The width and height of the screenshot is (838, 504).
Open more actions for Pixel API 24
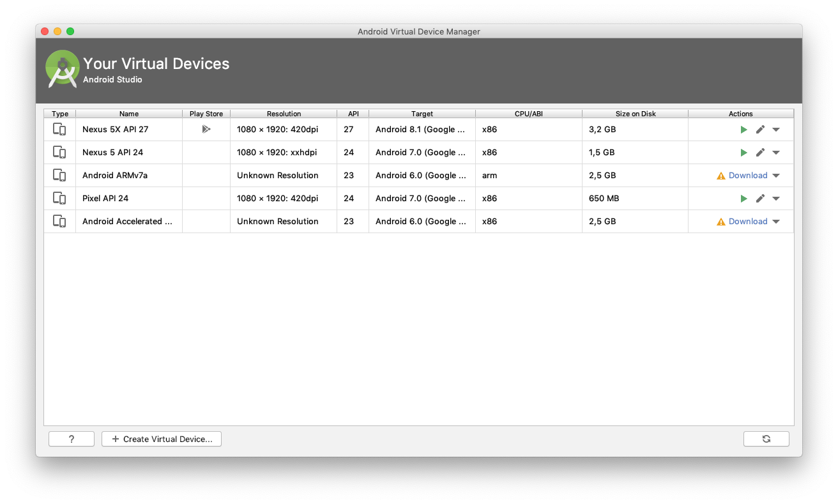(776, 199)
